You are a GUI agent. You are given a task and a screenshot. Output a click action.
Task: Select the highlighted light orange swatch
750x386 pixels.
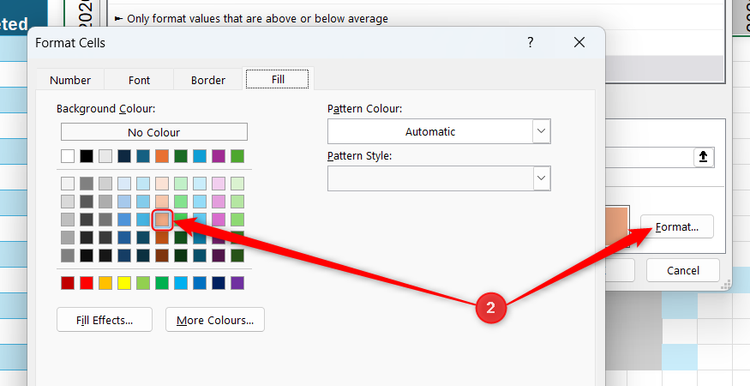[162, 220]
